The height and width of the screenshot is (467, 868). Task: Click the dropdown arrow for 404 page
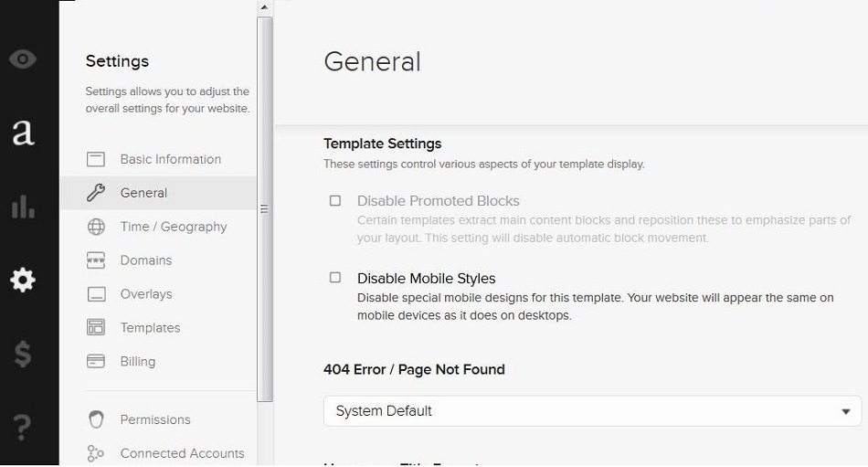845,412
